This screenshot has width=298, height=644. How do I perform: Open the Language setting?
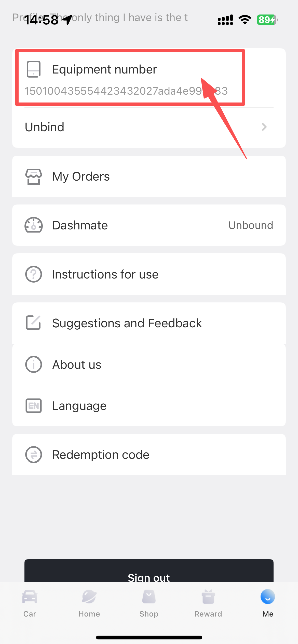(x=79, y=406)
